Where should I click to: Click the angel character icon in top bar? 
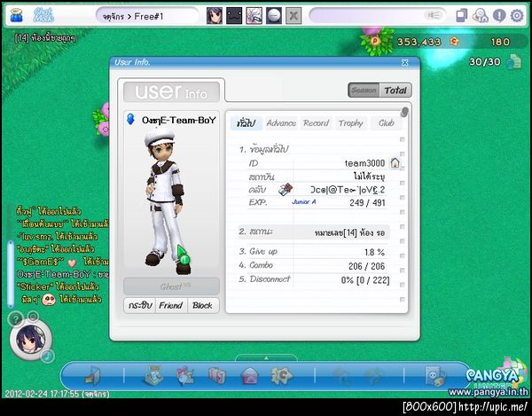[16, 16]
